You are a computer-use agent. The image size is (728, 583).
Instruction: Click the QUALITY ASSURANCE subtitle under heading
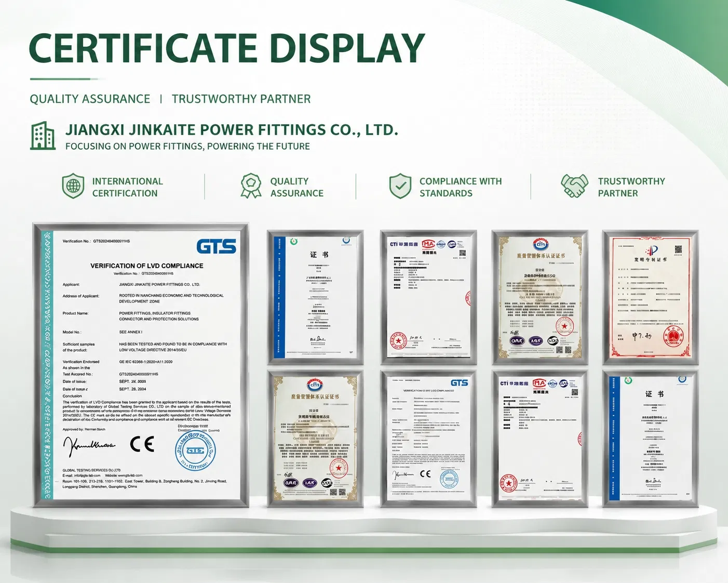(90, 99)
